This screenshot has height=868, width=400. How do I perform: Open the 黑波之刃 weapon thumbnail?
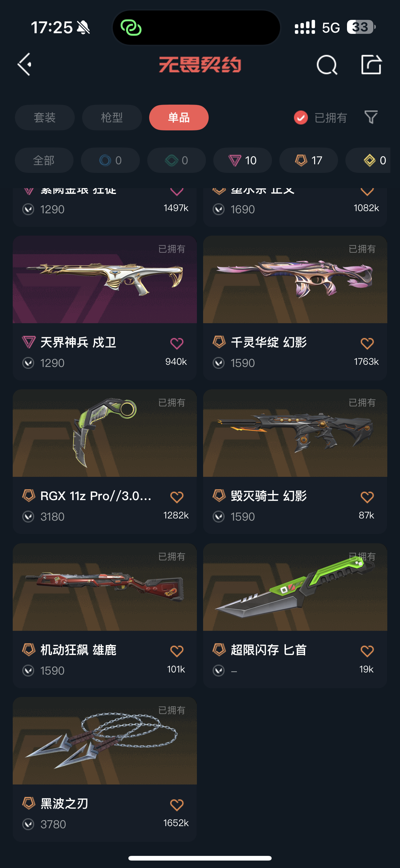105,741
